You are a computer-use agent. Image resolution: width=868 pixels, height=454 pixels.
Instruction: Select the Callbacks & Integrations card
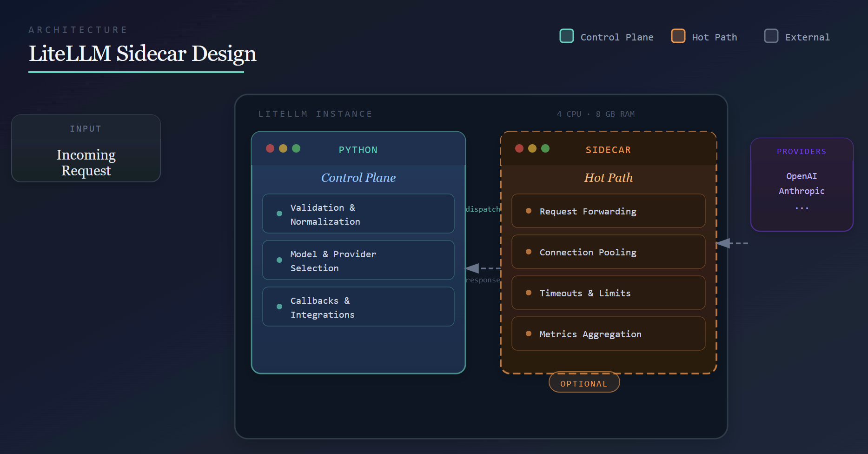(x=358, y=307)
